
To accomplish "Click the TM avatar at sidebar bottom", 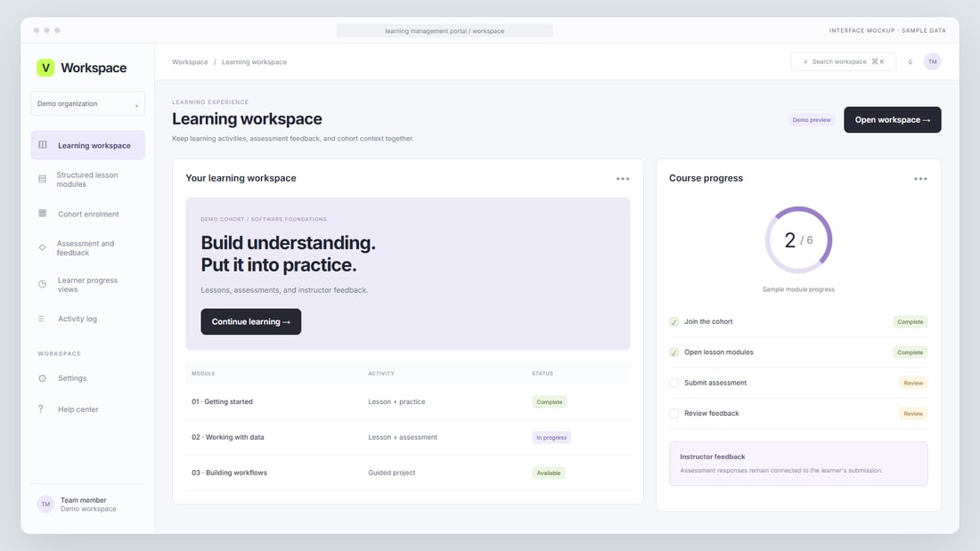I will (x=45, y=504).
